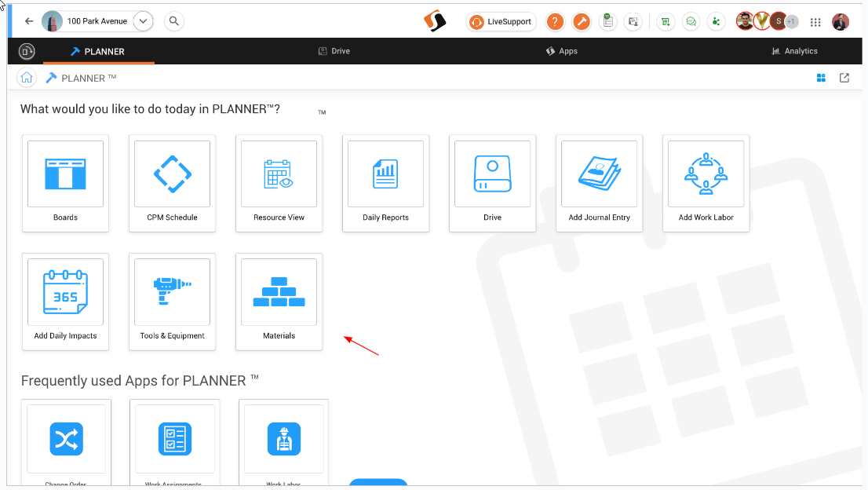Open the clipboard notification icon
868x490 pixels.
607,21
